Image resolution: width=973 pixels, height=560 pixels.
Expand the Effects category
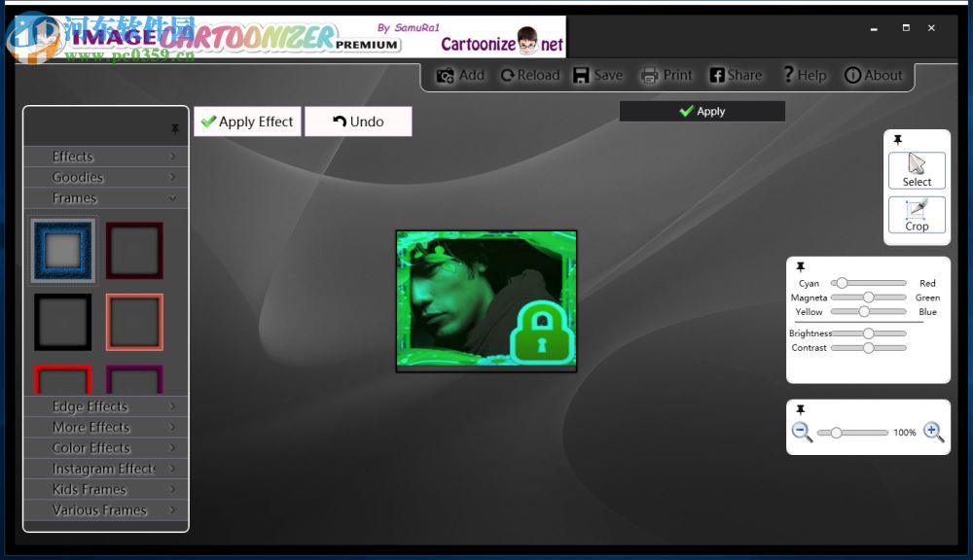pyautogui.click(x=106, y=157)
